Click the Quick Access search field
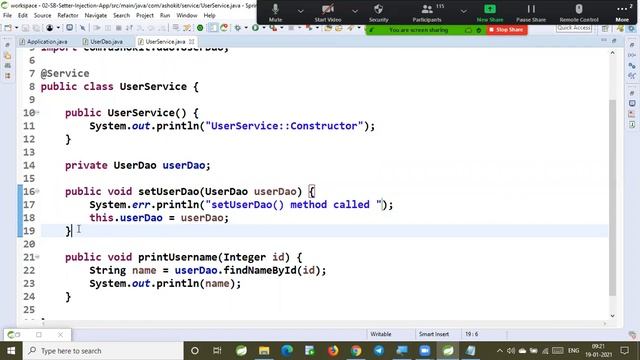This screenshot has height=360, width=640. (574, 28)
